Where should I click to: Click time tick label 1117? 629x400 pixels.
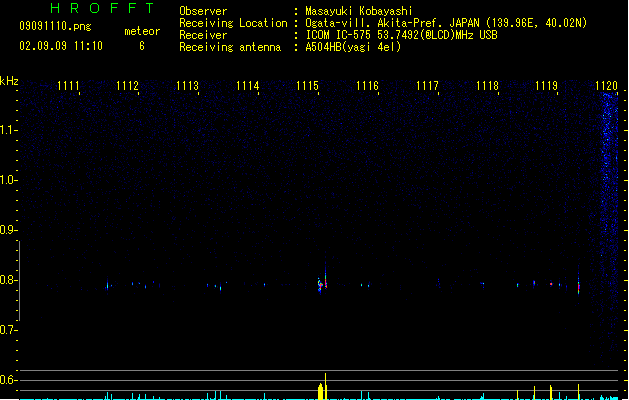click(x=427, y=86)
